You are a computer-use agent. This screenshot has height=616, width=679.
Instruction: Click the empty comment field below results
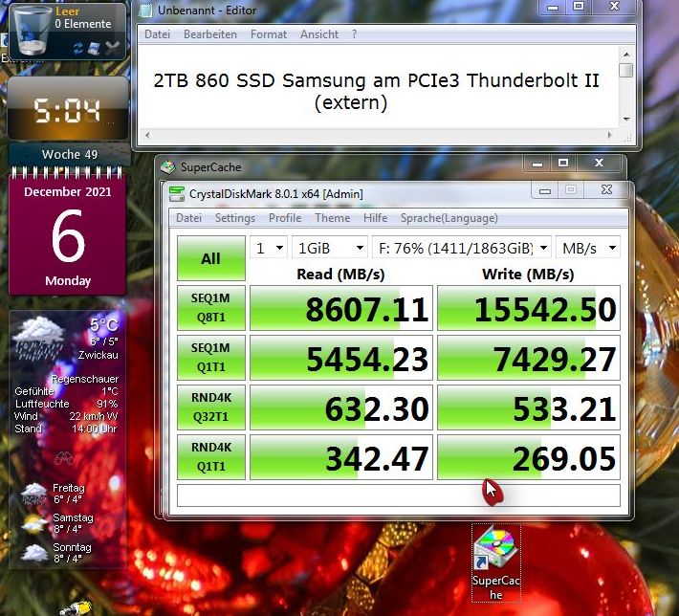(399, 495)
